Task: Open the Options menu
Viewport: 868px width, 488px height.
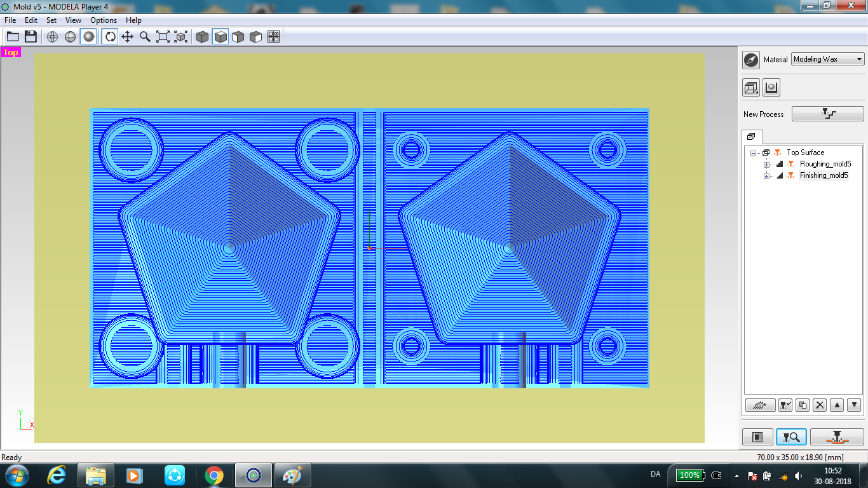Action: coord(104,20)
